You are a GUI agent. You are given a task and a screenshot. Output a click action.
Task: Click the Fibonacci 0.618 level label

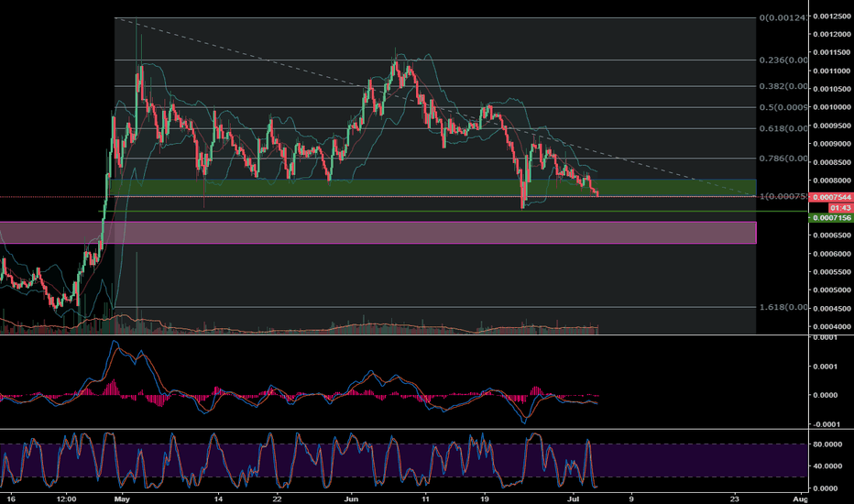(x=783, y=128)
